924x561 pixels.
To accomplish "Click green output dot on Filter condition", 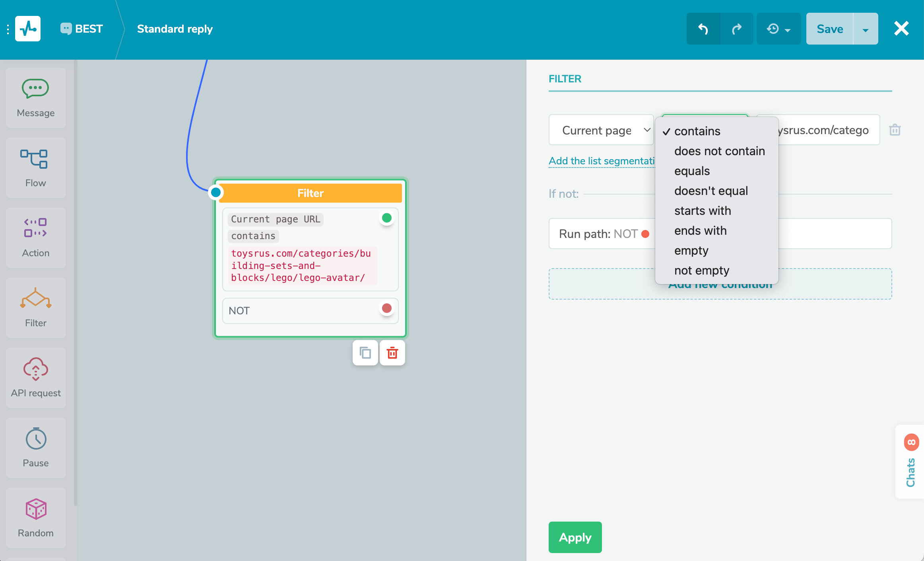I will pos(386,218).
